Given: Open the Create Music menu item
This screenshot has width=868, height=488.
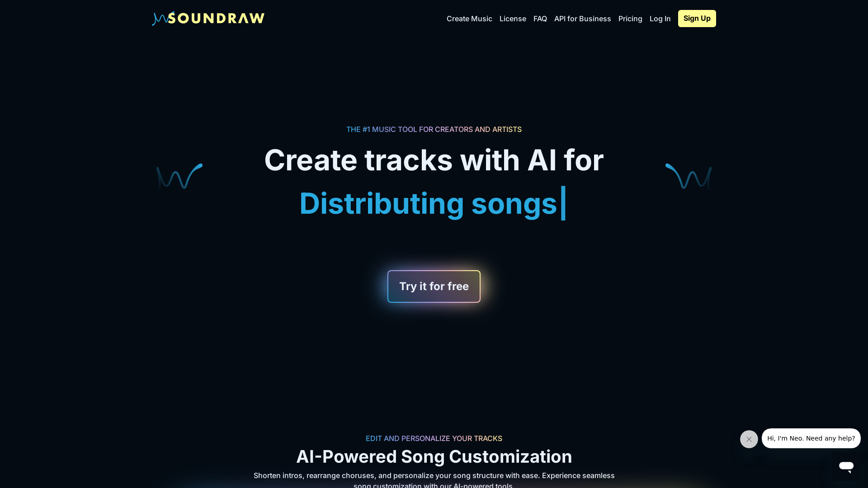Looking at the screenshot, I should (469, 19).
